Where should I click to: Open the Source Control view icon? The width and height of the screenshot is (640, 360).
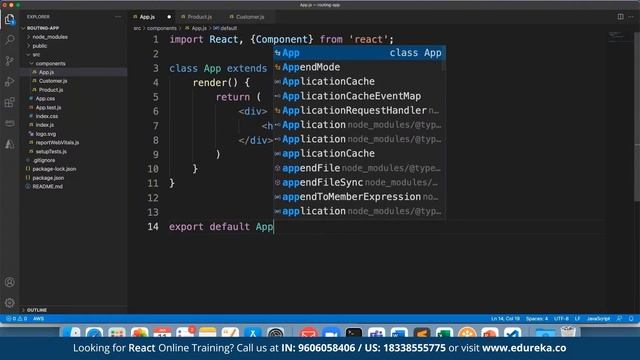[9, 60]
